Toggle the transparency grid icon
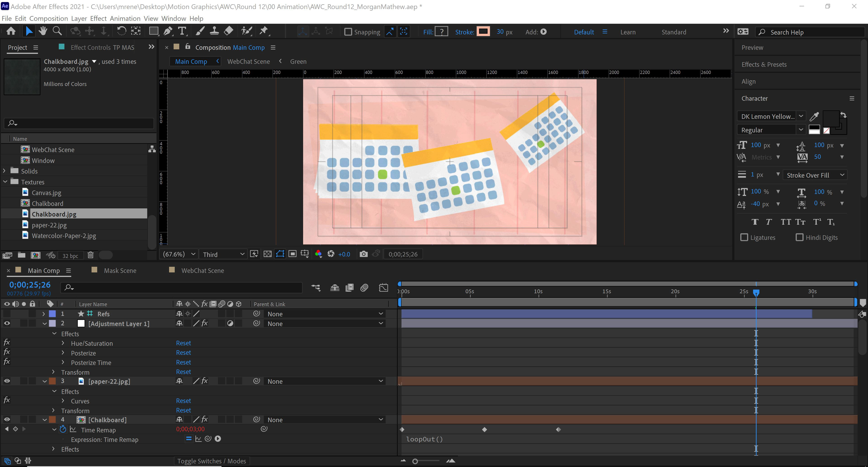The height and width of the screenshot is (467, 868). [267, 254]
